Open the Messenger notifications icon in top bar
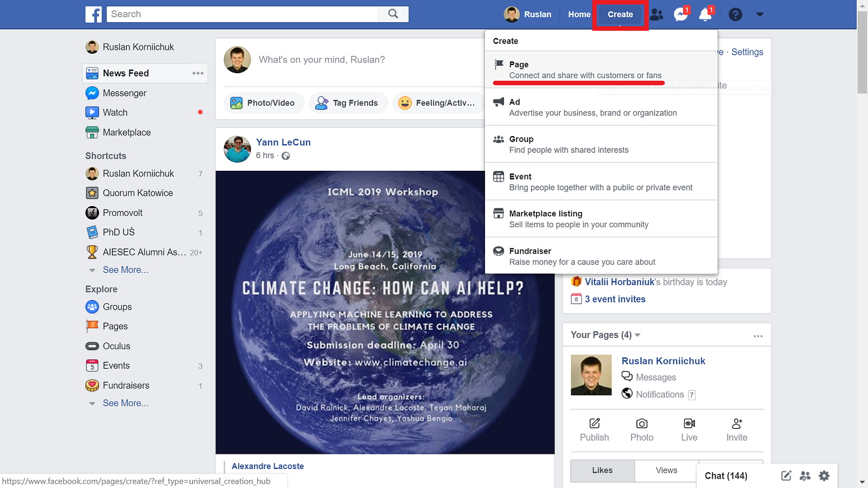Screen dimensions: 868x488 tap(681, 14)
